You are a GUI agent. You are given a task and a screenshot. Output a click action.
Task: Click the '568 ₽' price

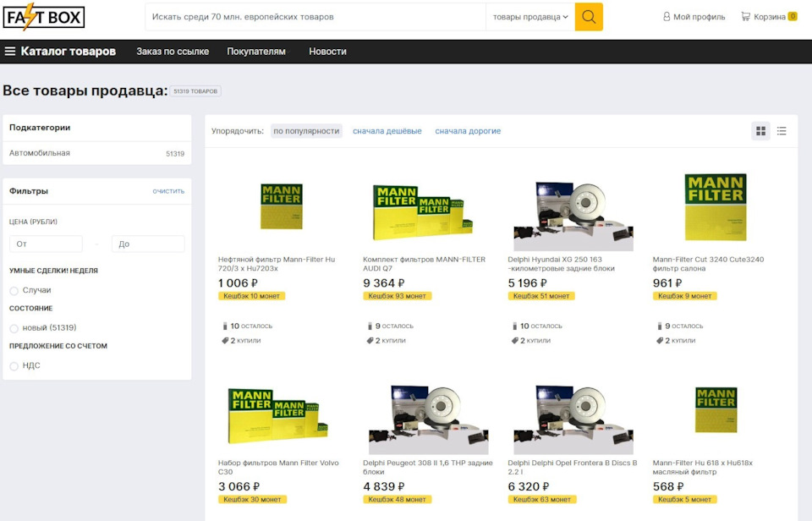(x=668, y=487)
